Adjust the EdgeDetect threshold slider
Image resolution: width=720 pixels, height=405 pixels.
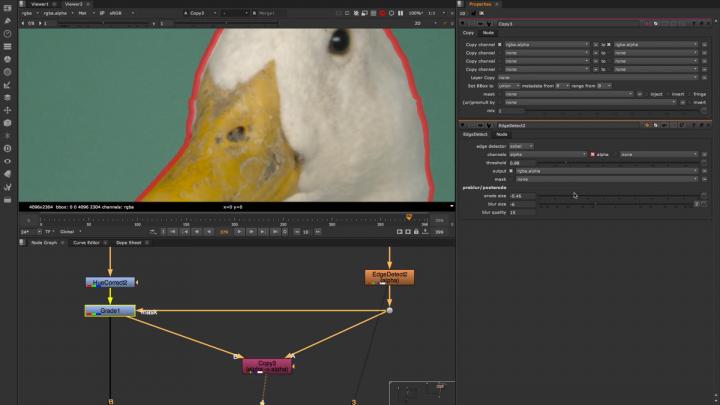click(618, 163)
